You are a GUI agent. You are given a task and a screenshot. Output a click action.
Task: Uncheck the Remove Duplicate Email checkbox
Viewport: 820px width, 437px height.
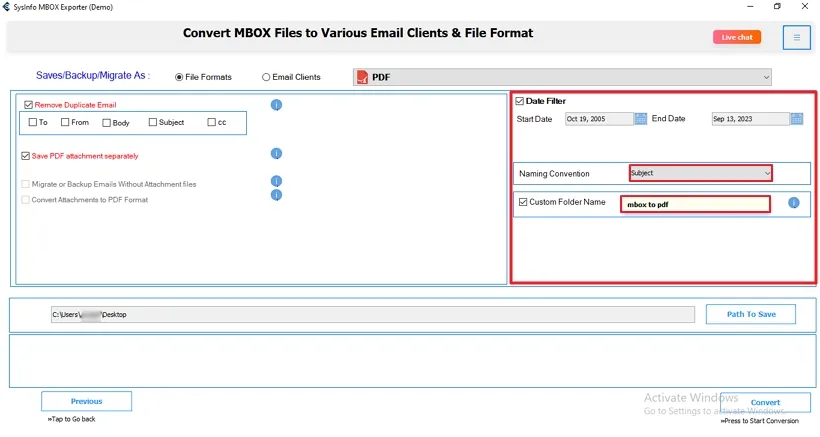28,104
